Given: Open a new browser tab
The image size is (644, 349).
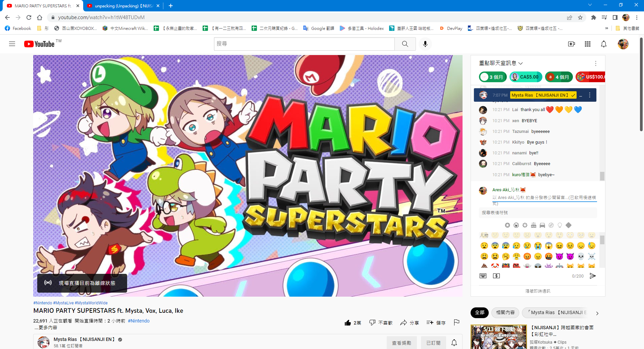Looking at the screenshot, I should [x=171, y=6].
